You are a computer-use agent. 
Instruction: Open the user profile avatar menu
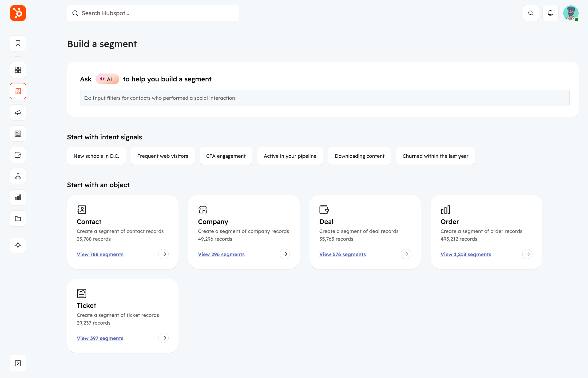pos(571,13)
